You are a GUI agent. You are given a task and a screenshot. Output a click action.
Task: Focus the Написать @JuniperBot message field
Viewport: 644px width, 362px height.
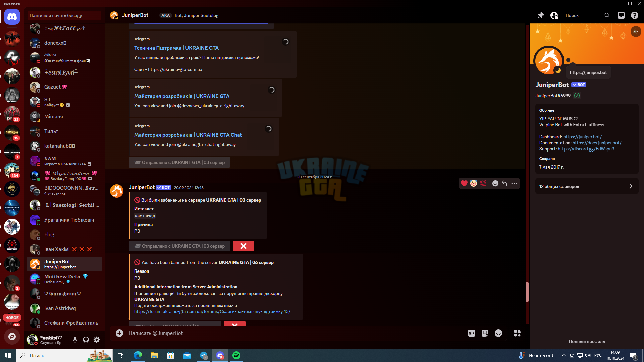pyautogui.click(x=295, y=333)
